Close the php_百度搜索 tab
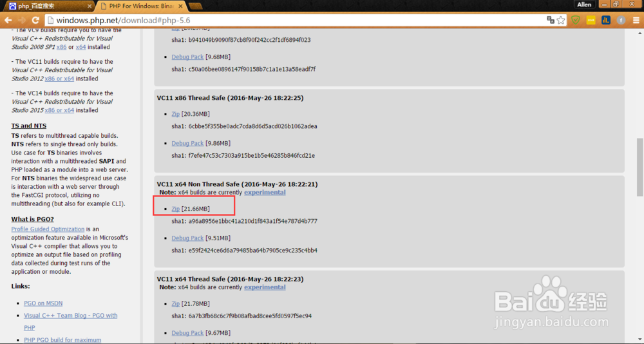 tap(90, 6)
